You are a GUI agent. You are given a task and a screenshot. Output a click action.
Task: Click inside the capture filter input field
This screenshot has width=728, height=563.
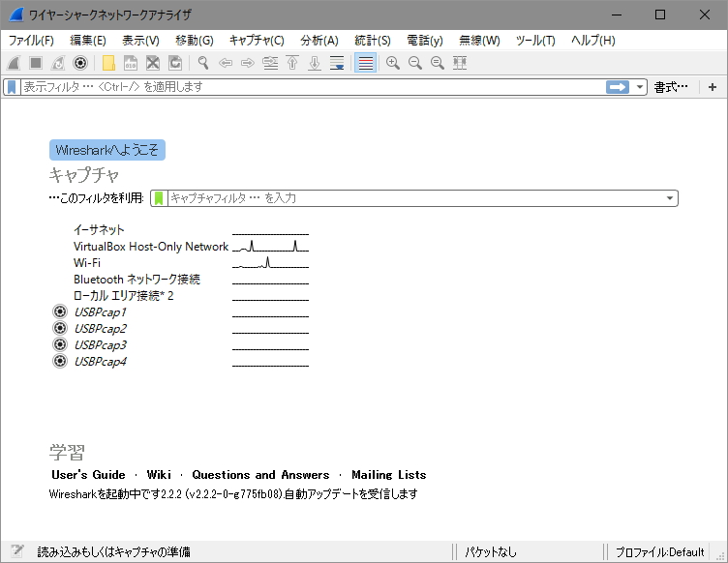point(415,198)
